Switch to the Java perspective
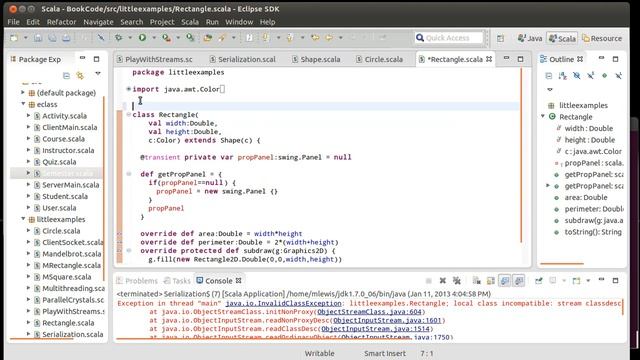 529,38
